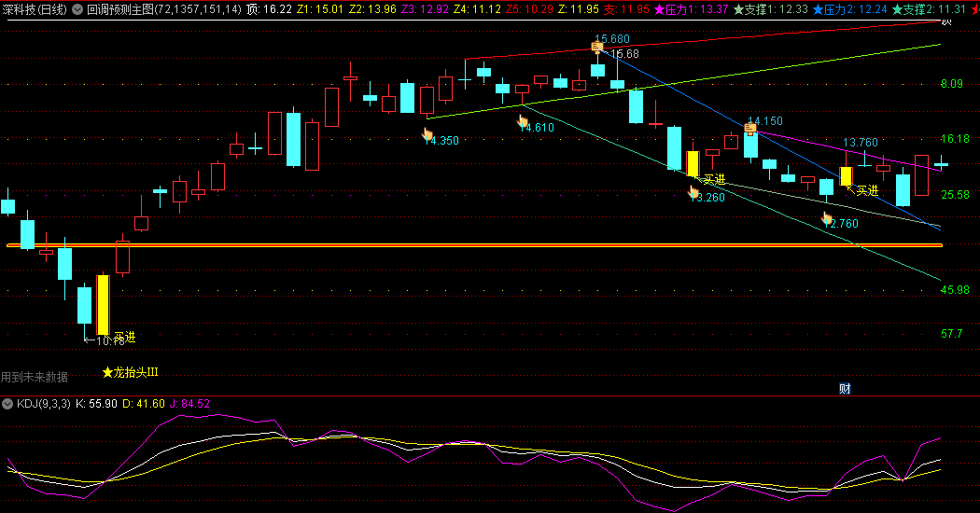This screenshot has width=980, height=513.
Task: Click the KDJ(9,3,3) indicator title
Action: pyautogui.click(x=44, y=404)
